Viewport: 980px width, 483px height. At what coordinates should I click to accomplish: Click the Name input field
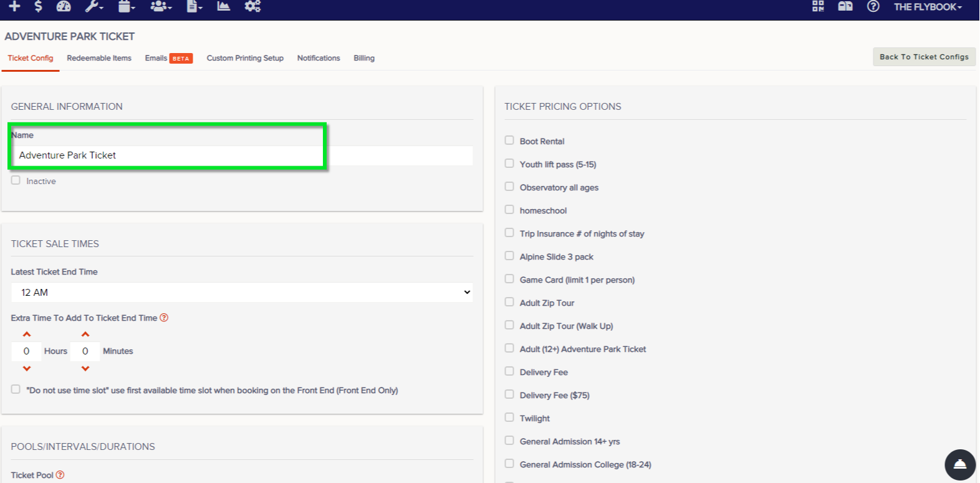pyautogui.click(x=242, y=155)
